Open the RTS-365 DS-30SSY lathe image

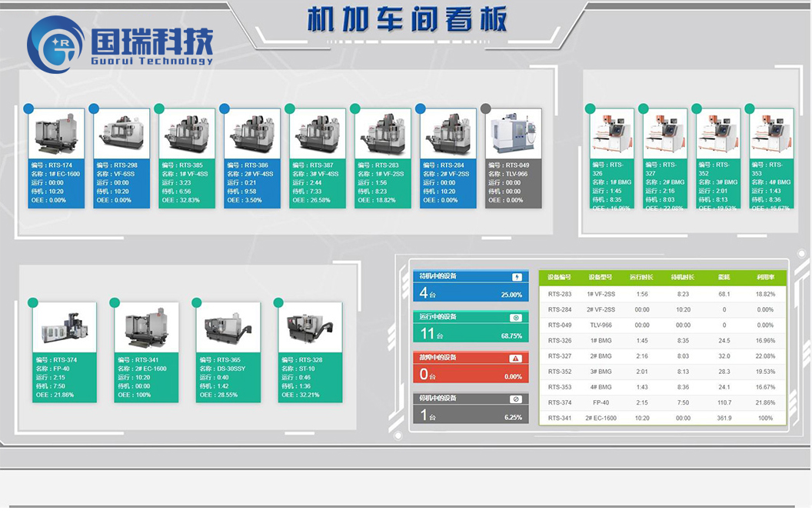coord(228,327)
